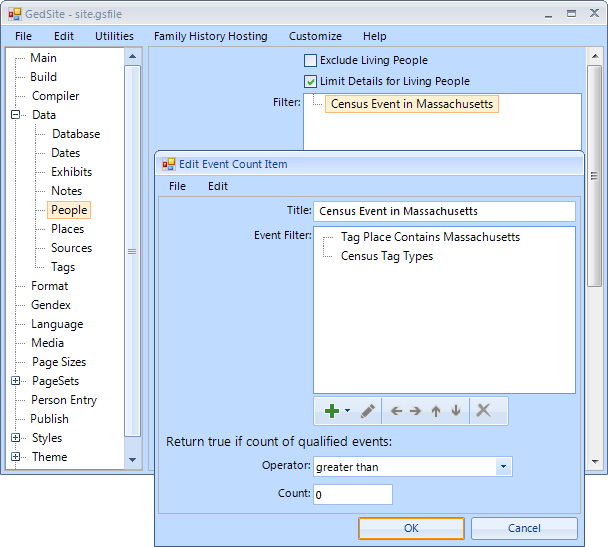The width and height of the screenshot is (608, 547).
Task: Select Sources under Data
Action: 71,248
